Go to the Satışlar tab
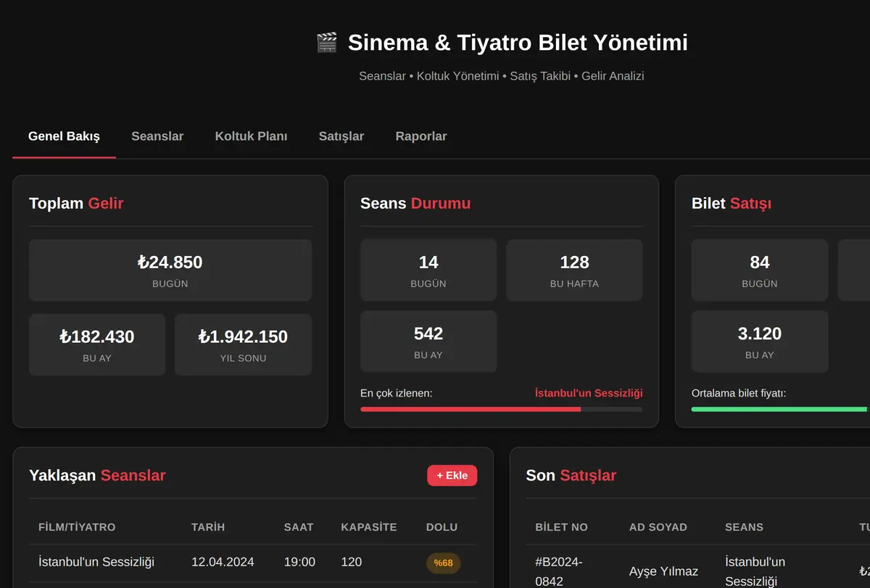Image resolution: width=870 pixels, height=588 pixels. (x=341, y=136)
